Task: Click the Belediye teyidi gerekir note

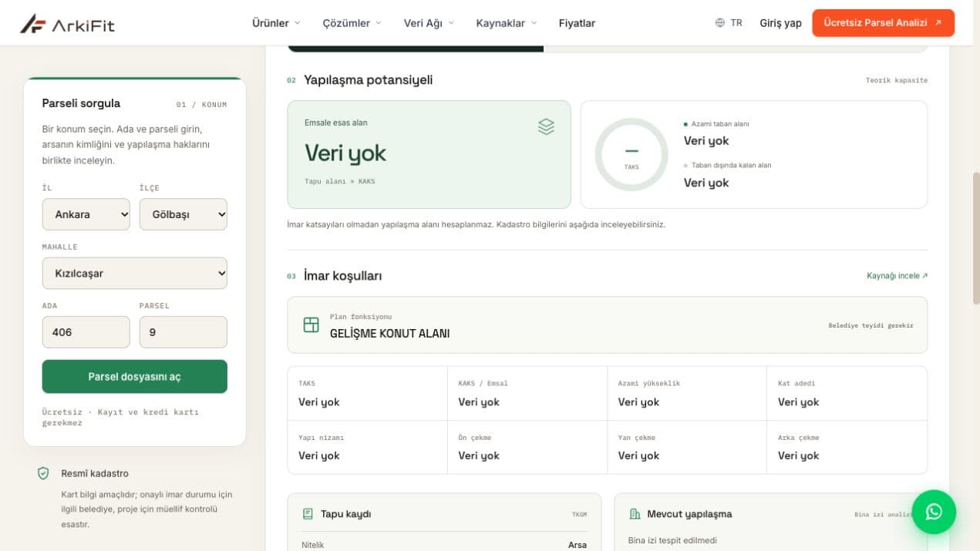Action: (x=871, y=325)
